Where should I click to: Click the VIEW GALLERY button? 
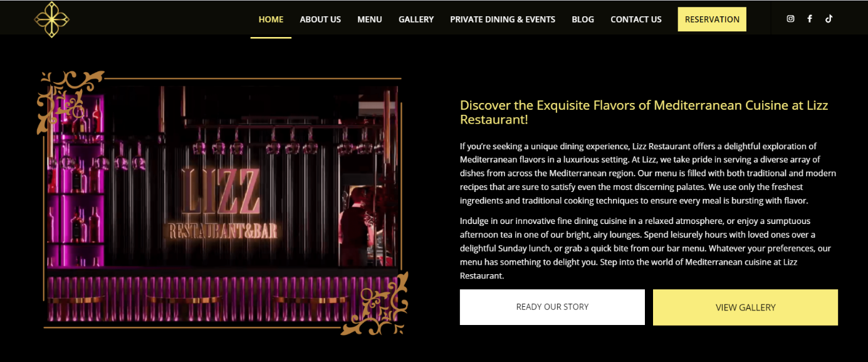[x=745, y=307]
